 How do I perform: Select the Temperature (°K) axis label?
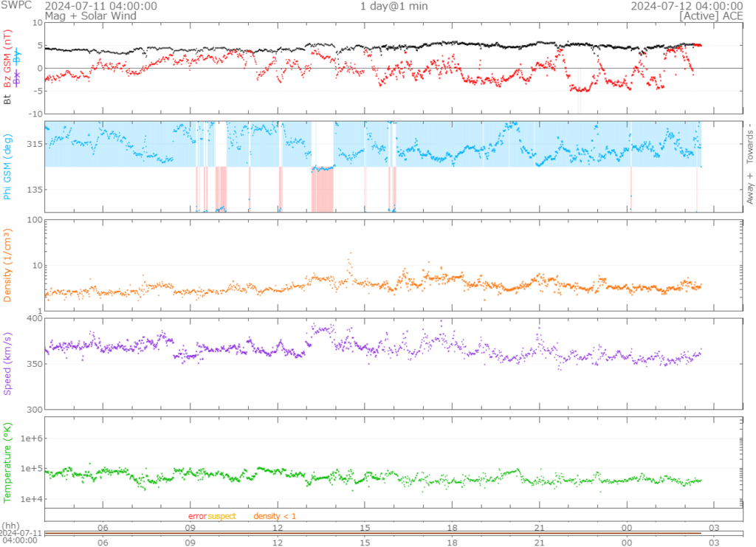7,463
